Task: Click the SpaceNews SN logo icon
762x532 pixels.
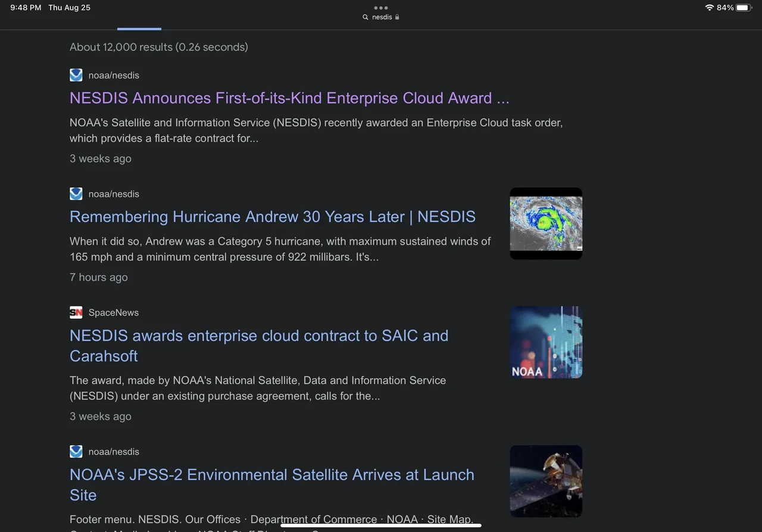Action: click(76, 312)
